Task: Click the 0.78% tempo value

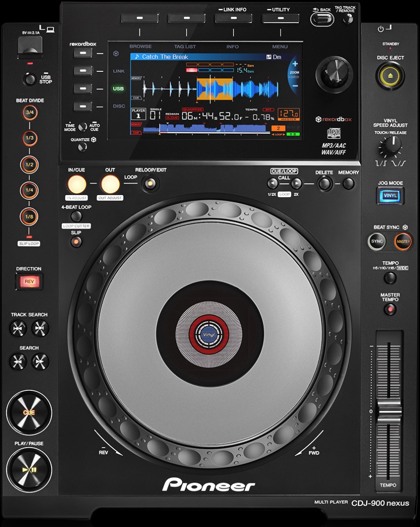Action: coord(264,117)
